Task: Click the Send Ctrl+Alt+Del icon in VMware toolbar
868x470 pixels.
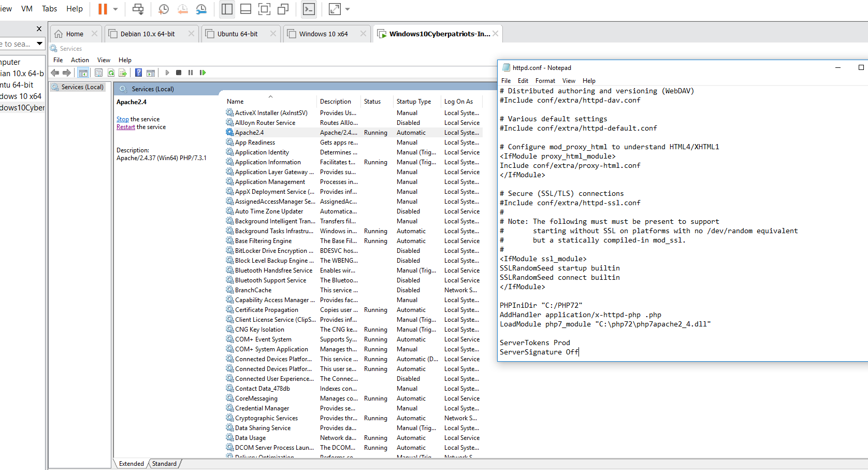Action: pos(138,9)
